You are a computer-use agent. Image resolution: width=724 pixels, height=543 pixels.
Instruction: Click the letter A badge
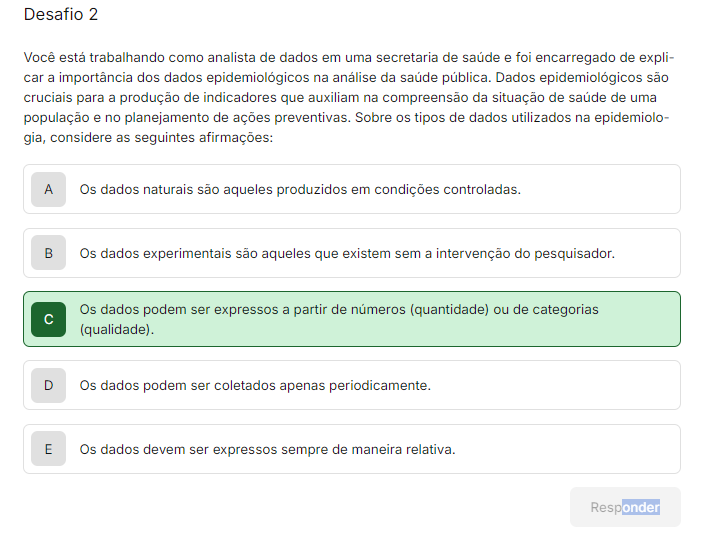point(48,189)
